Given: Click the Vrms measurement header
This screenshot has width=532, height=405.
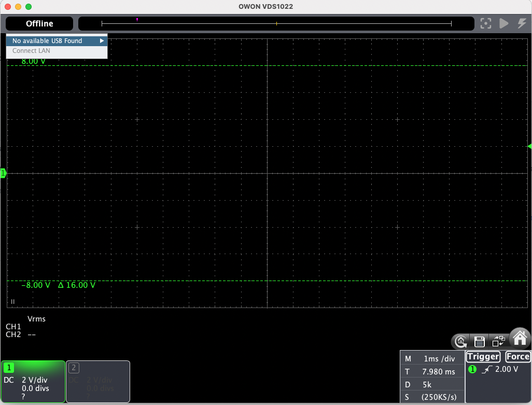Looking at the screenshot, I should coord(36,319).
